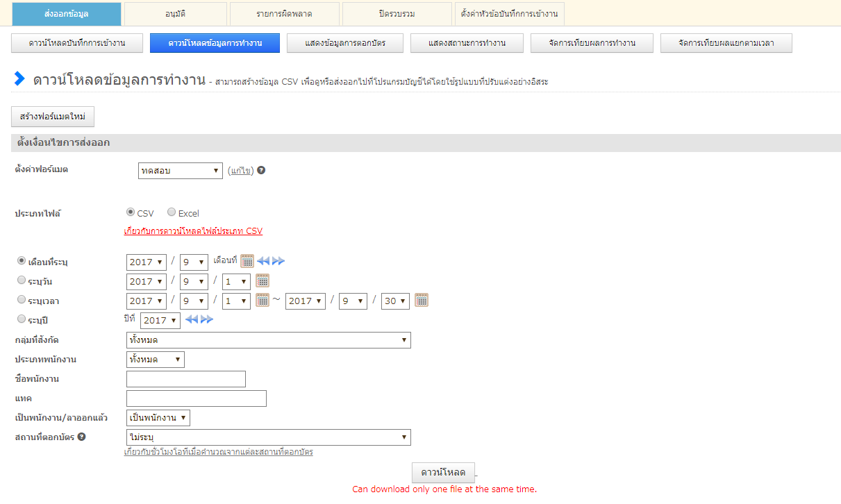The image size is (841, 504).
Task: Select the ระบุวัน date option
Action: tap(22, 280)
